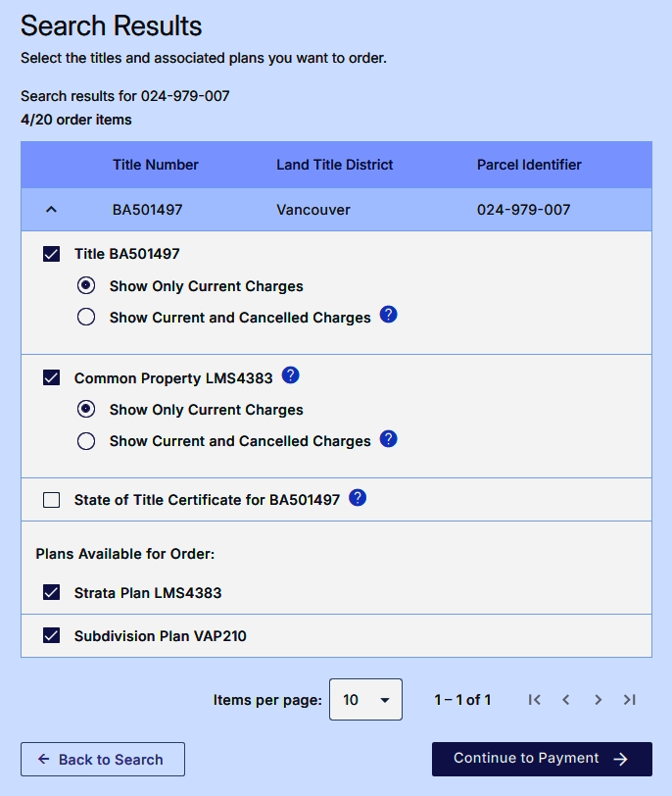Viewport: 672px width, 796px height.
Task: Uncheck Strata Plan LMS4383 checkbox
Action: (x=51, y=592)
